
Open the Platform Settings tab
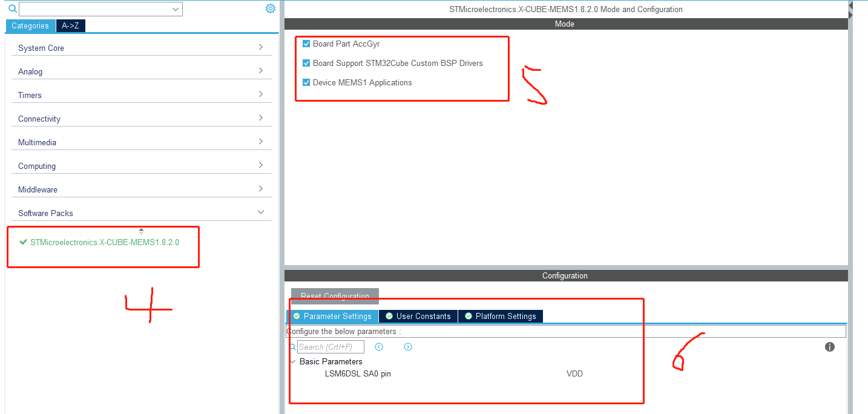[x=501, y=316]
